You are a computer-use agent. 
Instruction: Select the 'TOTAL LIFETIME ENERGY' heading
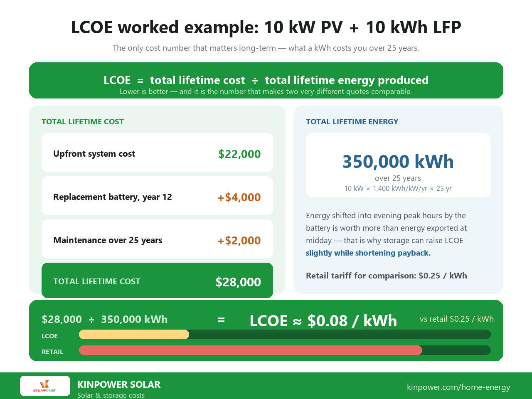click(352, 122)
